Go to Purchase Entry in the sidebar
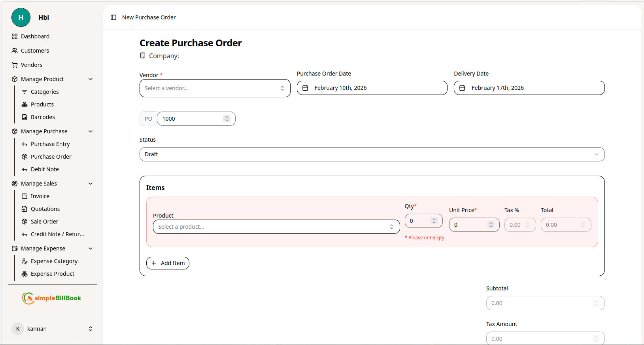Image resolution: width=644 pixels, height=345 pixels. pyautogui.click(x=50, y=144)
